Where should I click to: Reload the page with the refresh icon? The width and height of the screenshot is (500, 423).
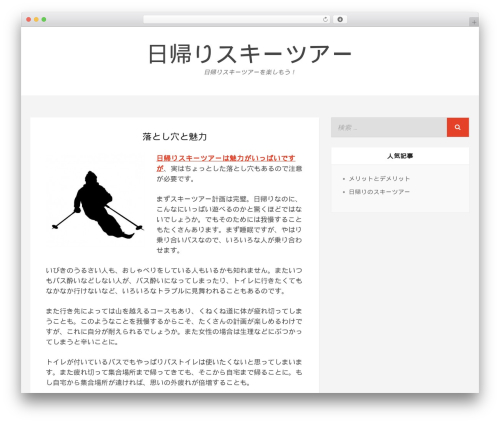pyautogui.click(x=325, y=20)
